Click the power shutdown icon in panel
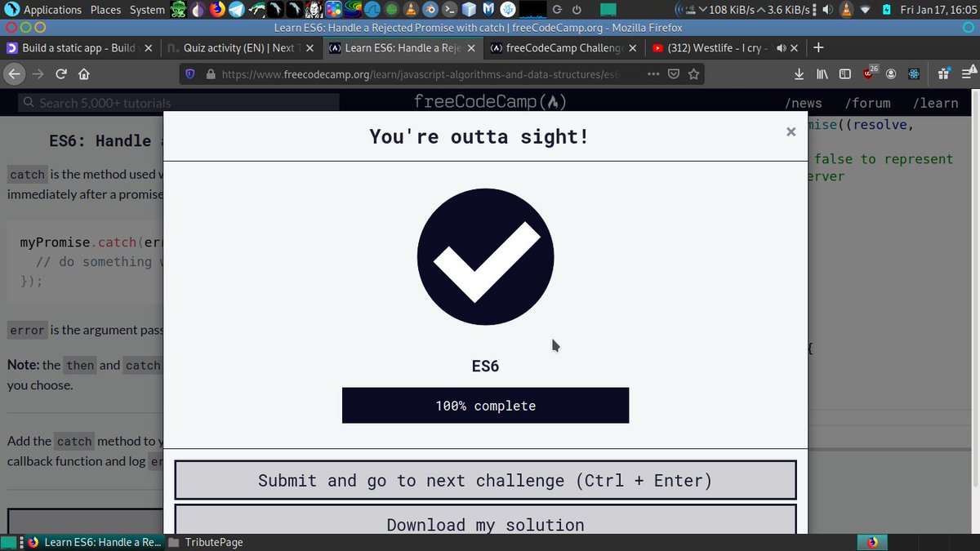The height and width of the screenshot is (551, 980). 577,10
